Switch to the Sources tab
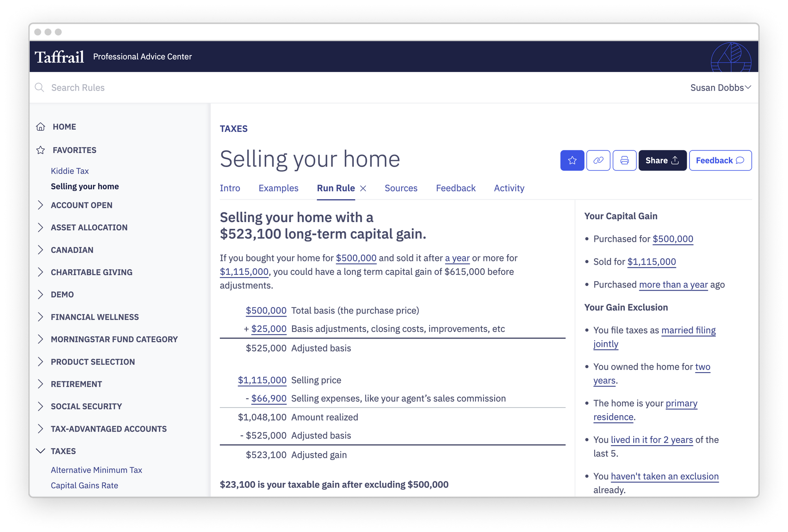The image size is (788, 532). pos(401,188)
